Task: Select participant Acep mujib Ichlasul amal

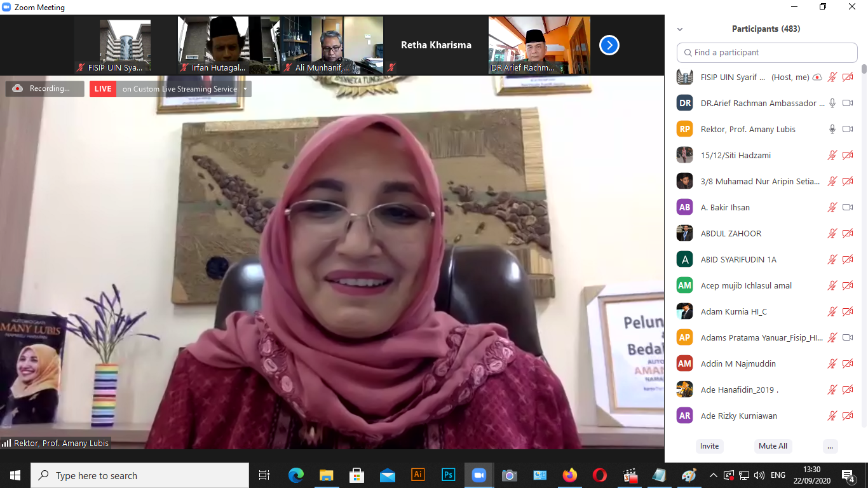Action: point(746,285)
